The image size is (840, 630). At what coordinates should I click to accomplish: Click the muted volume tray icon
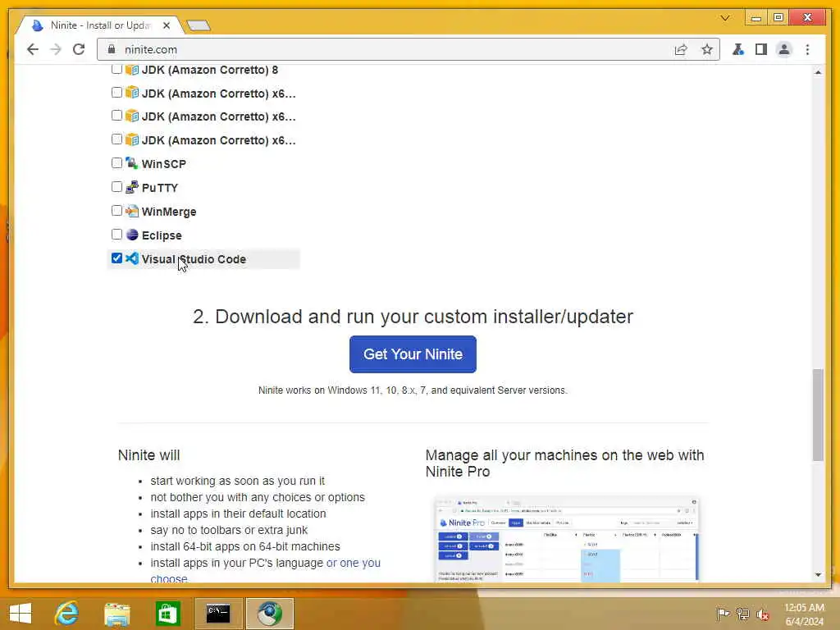[762, 614]
